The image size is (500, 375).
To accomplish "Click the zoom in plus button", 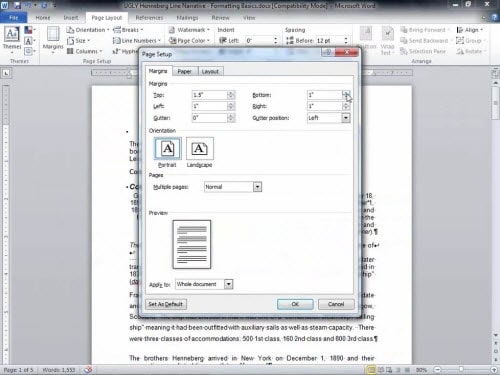I will pyautogui.click(x=494, y=370).
